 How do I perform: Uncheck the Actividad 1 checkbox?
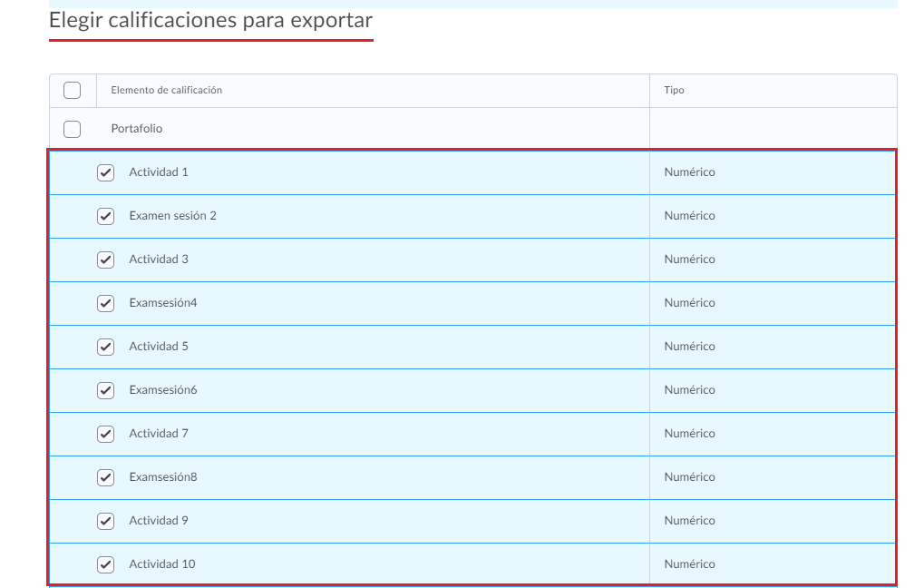point(106,172)
